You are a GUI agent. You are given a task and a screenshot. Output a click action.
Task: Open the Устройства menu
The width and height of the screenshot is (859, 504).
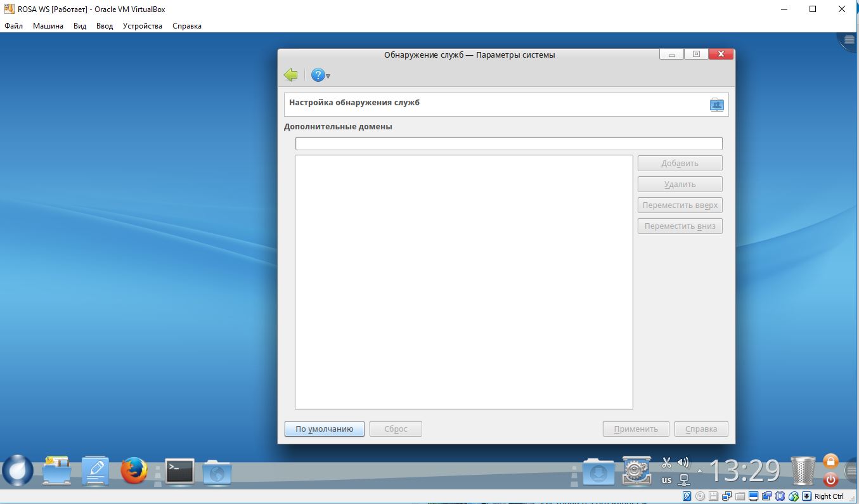143,26
